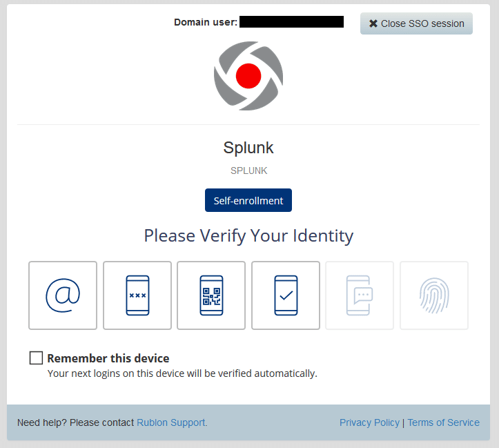
Task: Choose the Email Link verification method
Action: tap(63, 295)
